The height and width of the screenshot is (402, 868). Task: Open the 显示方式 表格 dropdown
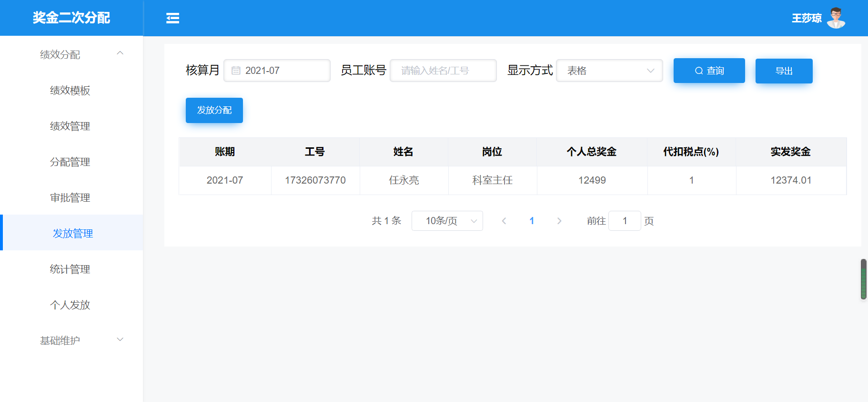(x=609, y=71)
